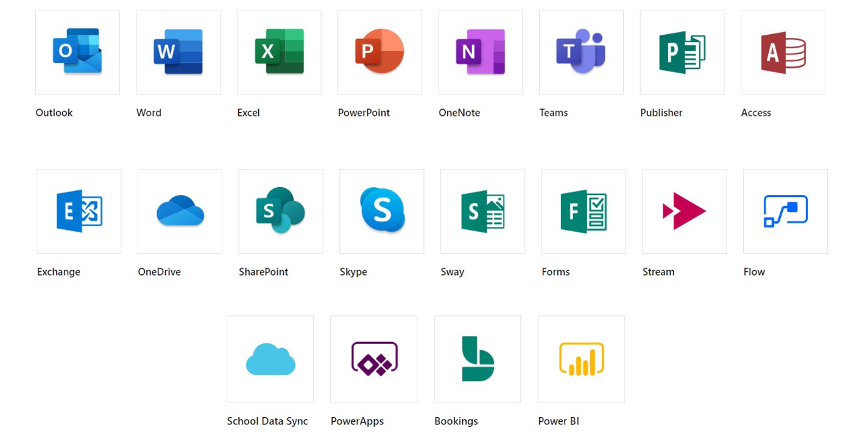Open PowerPoint
The width and height of the screenshot is (868, 439).
click(379, 52)
